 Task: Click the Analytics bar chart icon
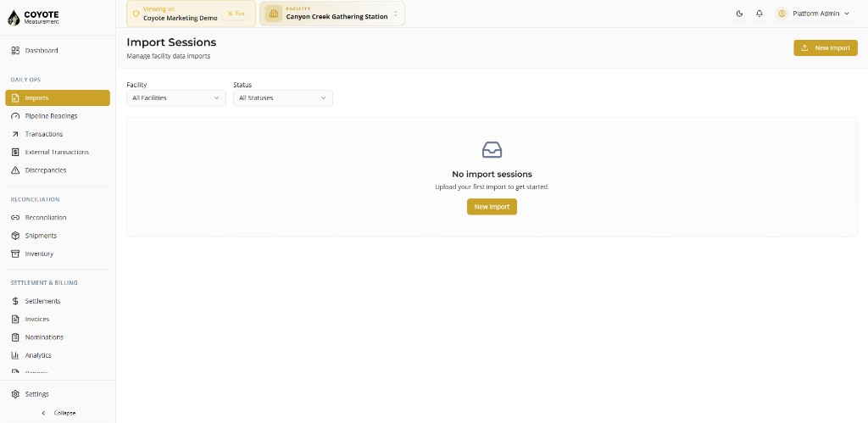coord(15,355)
